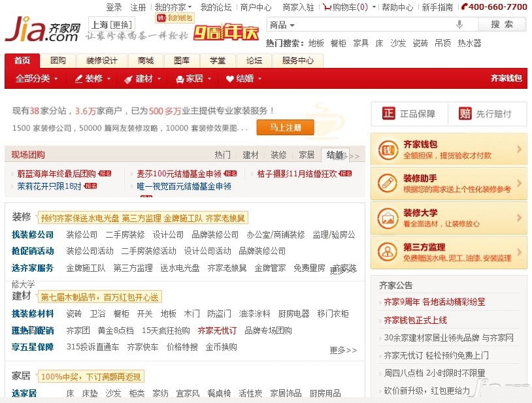Click the 齐家钱包 coin circle icon
This screenshot has width=532, height=403.
tap(388, 150)
